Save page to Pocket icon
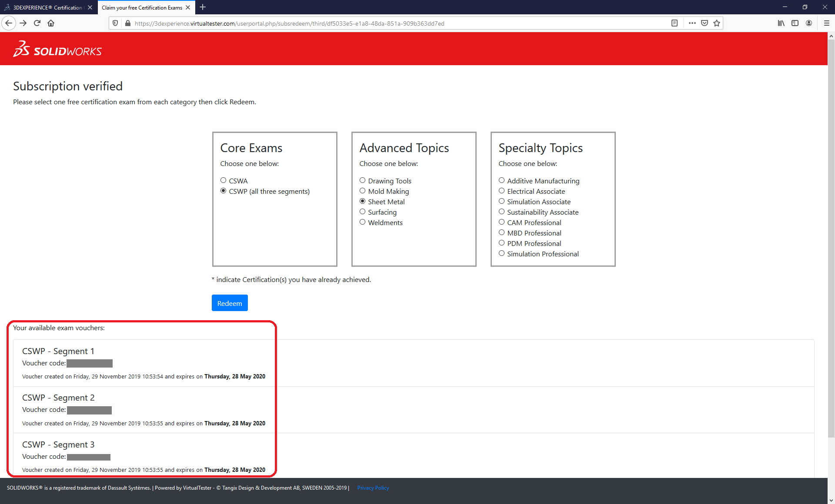Viewport: 835px width, 504px height. click(705, 23)
